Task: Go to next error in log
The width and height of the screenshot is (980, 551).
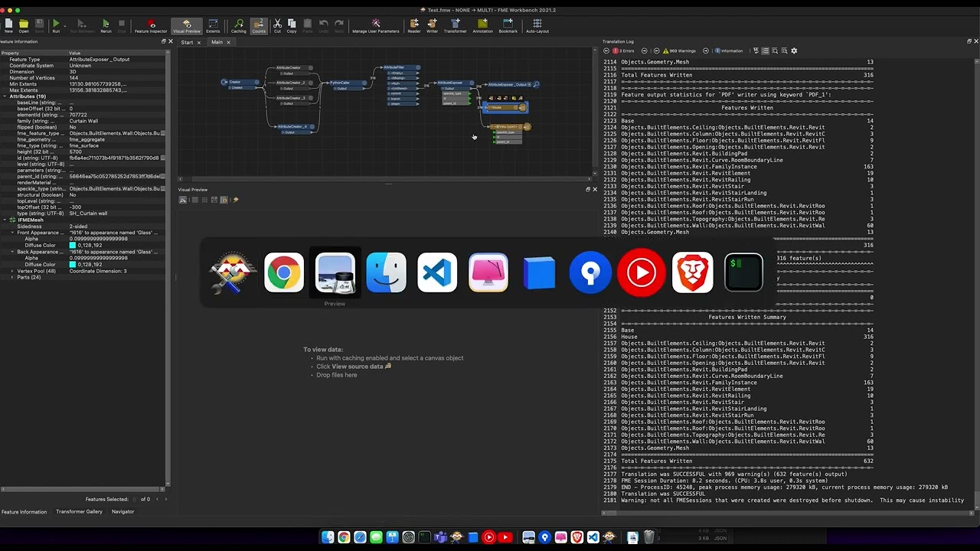Action: [645, 51]
